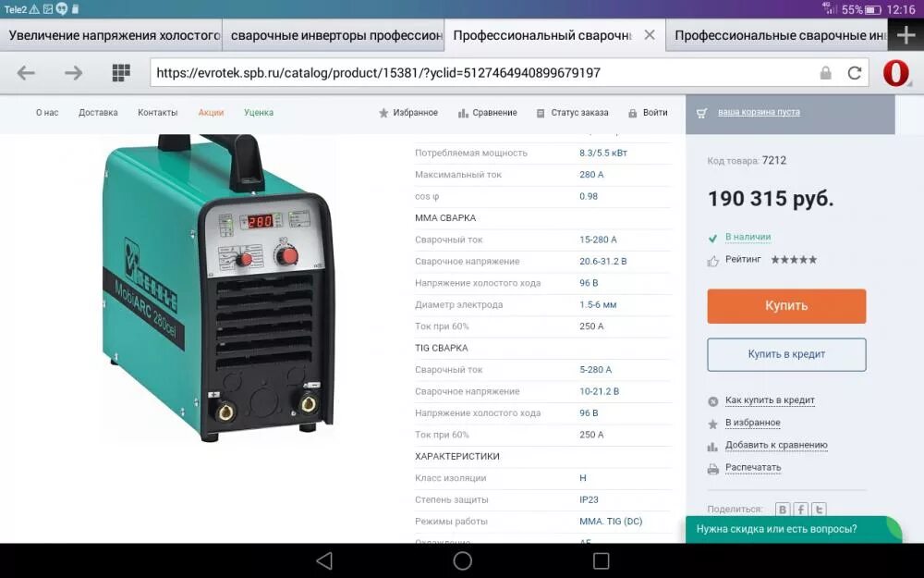
Task: Share via VK icon
Action: [782, 509]
